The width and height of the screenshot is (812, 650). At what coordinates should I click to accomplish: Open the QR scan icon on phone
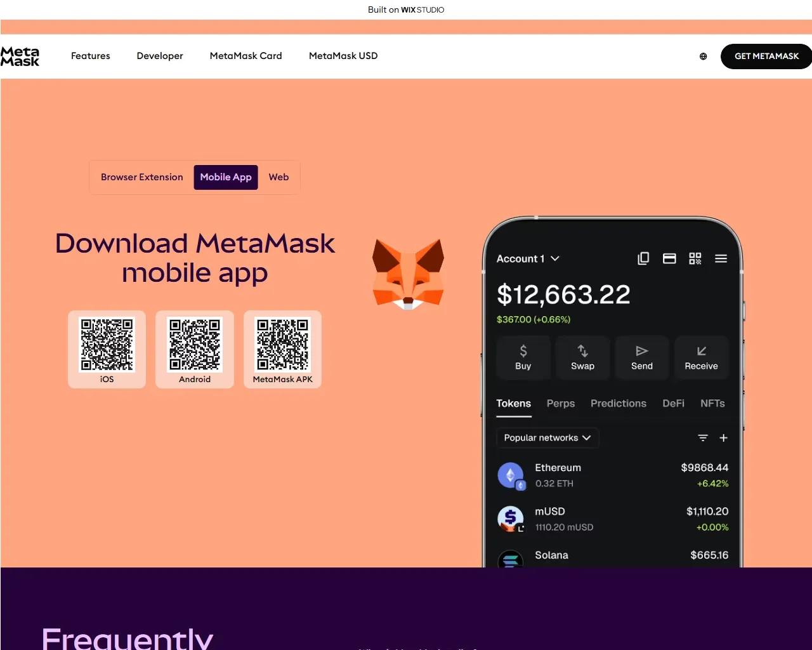click(x=695, y=258)
